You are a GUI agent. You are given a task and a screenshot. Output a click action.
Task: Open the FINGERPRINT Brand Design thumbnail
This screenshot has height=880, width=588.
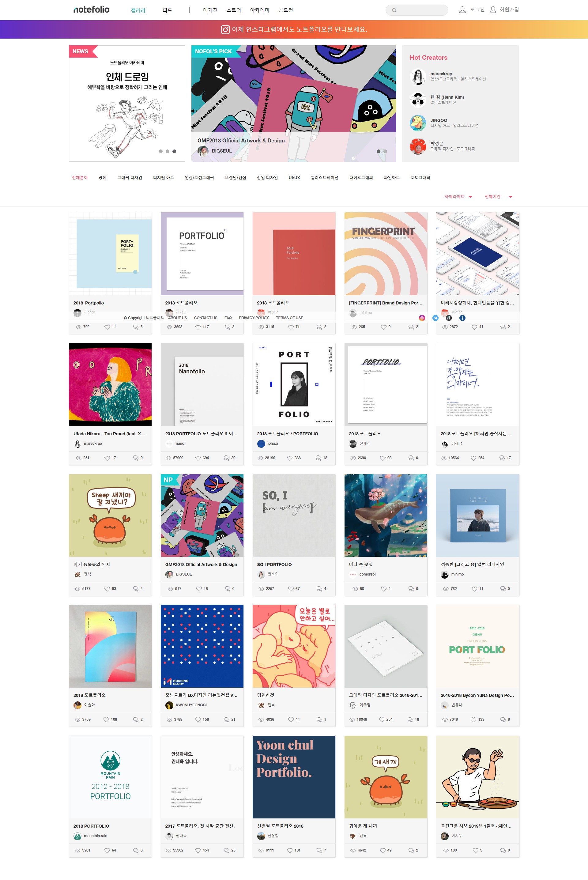[386, 254]
